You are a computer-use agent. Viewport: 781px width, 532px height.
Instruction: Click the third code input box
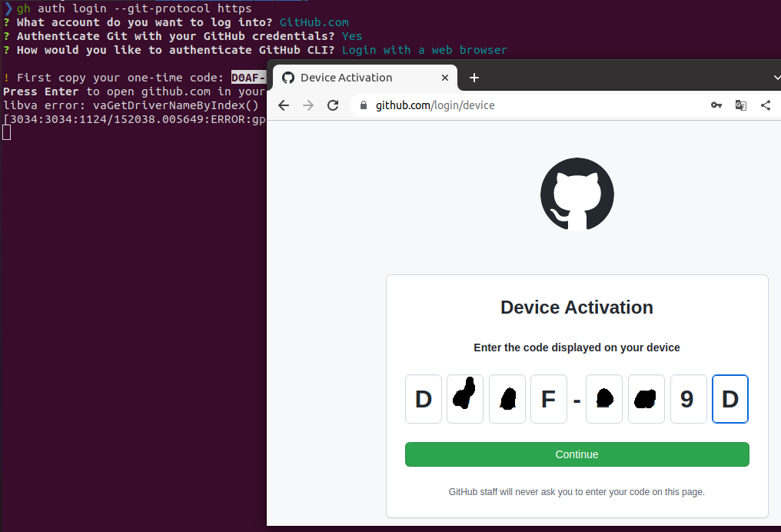(x=507, y=399)
